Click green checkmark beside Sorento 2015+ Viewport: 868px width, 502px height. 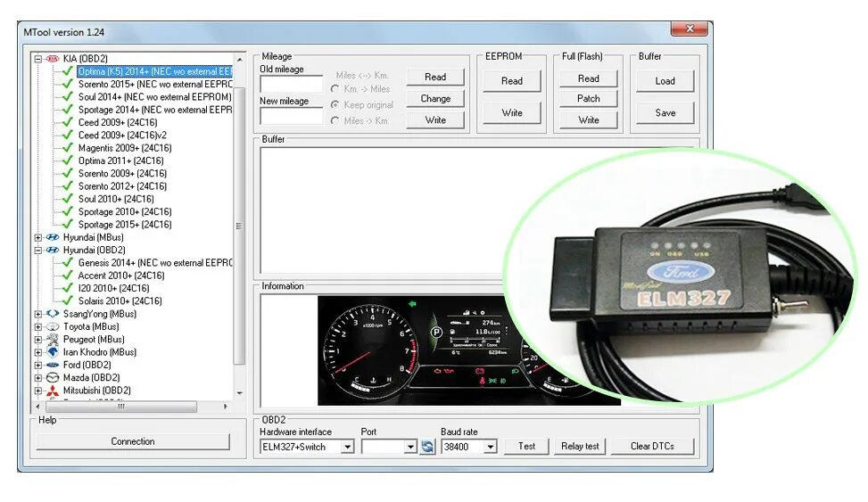point(68,84)
